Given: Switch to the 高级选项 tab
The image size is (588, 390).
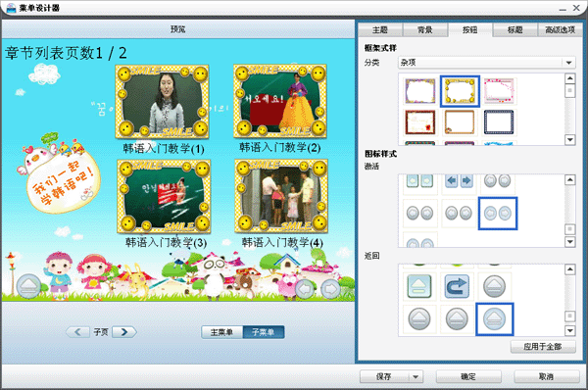Looking at the screenshot, I should (560, 30).
